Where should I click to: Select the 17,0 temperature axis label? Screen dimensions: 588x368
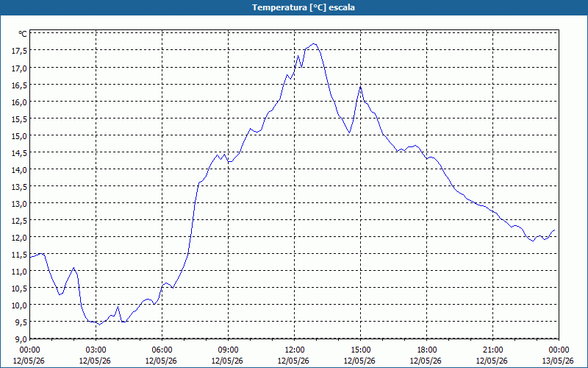(19, 68)
